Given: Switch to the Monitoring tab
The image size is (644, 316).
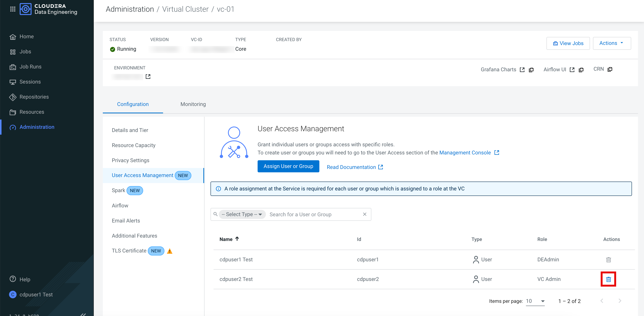Looking at the screenshot, I should point(193,104).
